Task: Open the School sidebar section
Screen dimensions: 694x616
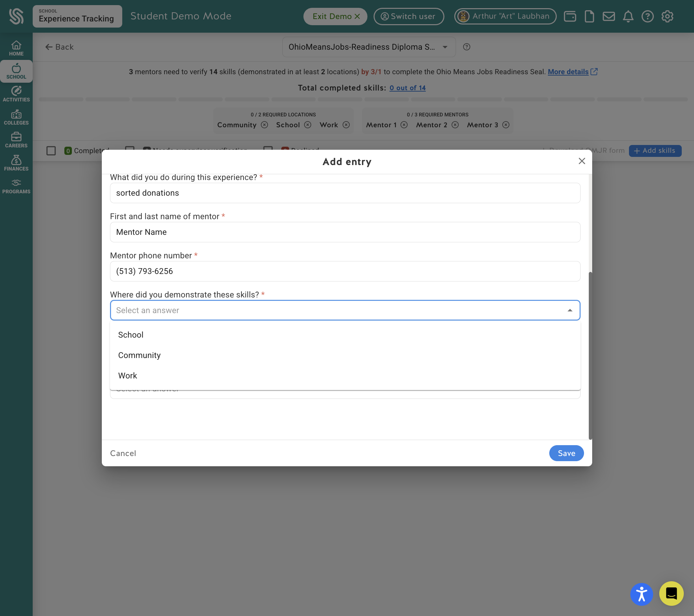Action: tap(16, 71)
